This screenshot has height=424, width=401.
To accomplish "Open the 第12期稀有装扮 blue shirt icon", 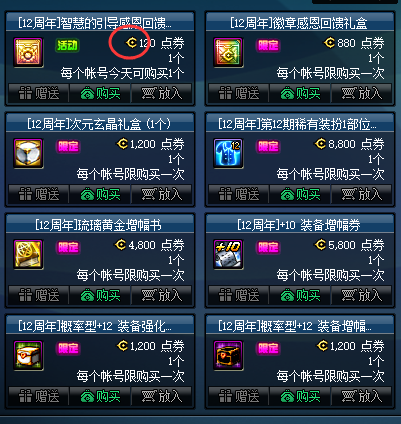I will click(228, 153).
